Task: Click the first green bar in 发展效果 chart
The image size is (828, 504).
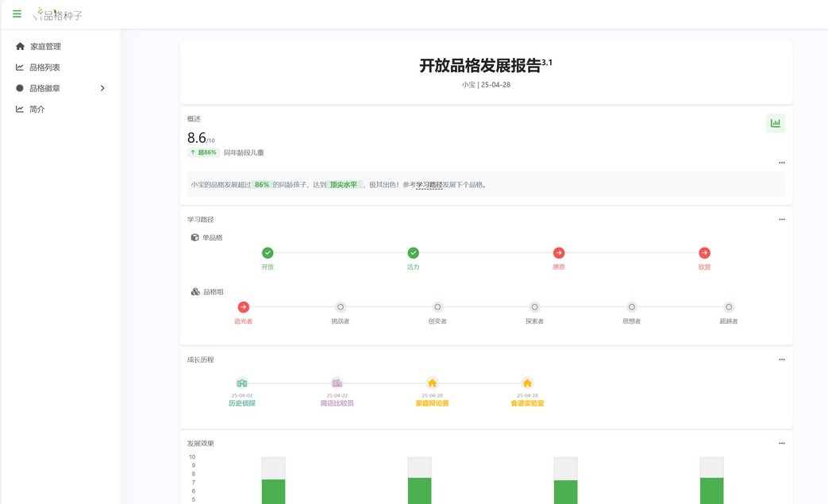Action: 273,491
